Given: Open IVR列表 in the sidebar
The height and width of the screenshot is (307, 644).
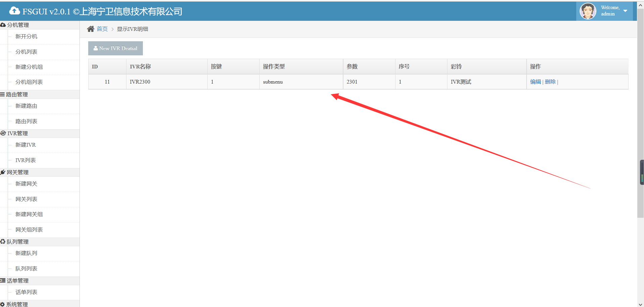Looking at the screenshot, I should [25, 160].
